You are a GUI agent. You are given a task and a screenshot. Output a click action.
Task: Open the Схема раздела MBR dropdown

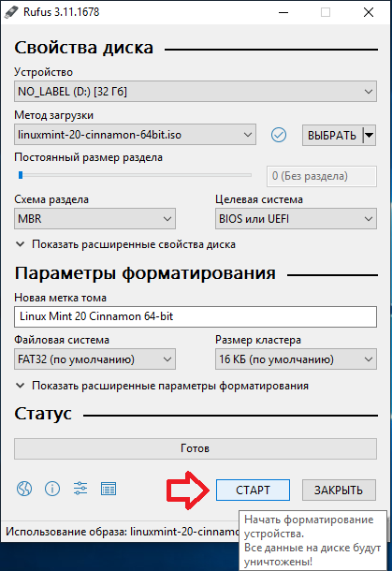(95, 219)
